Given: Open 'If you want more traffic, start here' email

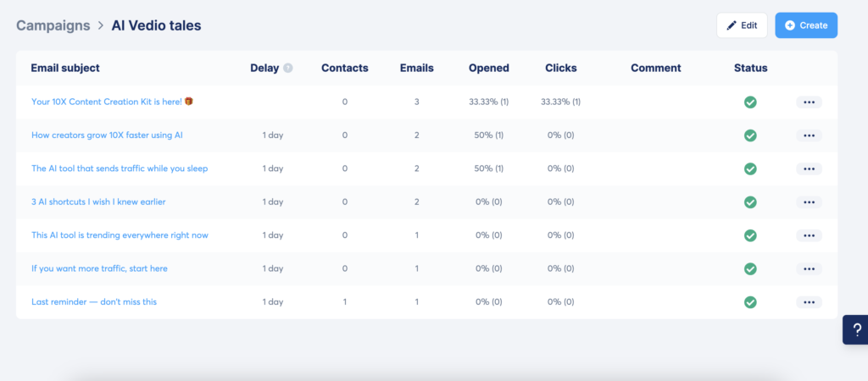Looking at the screenshot, I should (99, 268).
